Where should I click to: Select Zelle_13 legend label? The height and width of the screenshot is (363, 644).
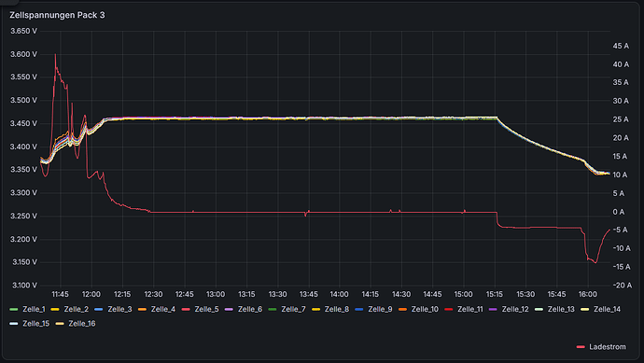pos(561,309)
